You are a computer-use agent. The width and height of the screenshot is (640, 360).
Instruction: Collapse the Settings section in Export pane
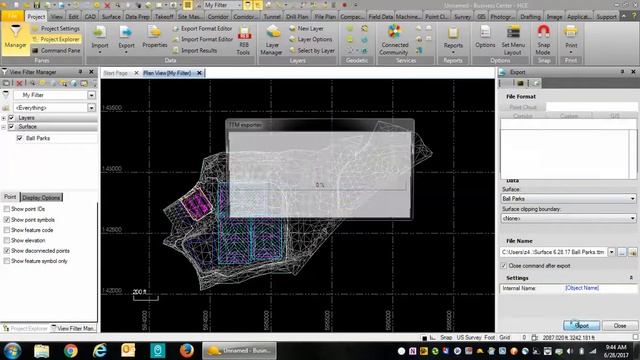click(x=631, y=278)
